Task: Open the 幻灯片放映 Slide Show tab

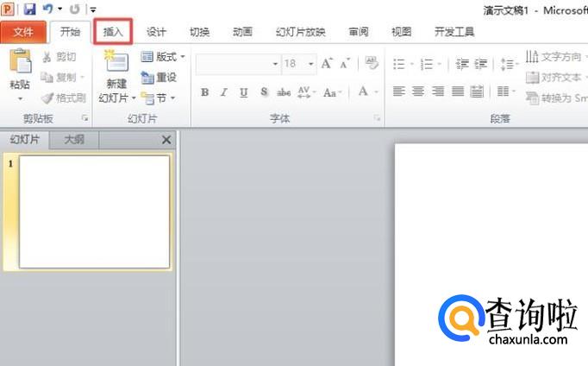Action: click(x=300, y=32)
